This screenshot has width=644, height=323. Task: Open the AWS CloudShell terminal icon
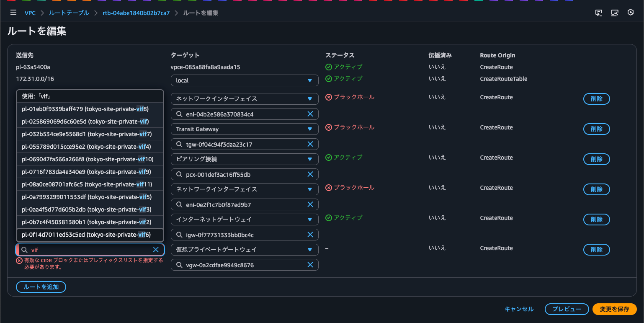pos(599,13)
